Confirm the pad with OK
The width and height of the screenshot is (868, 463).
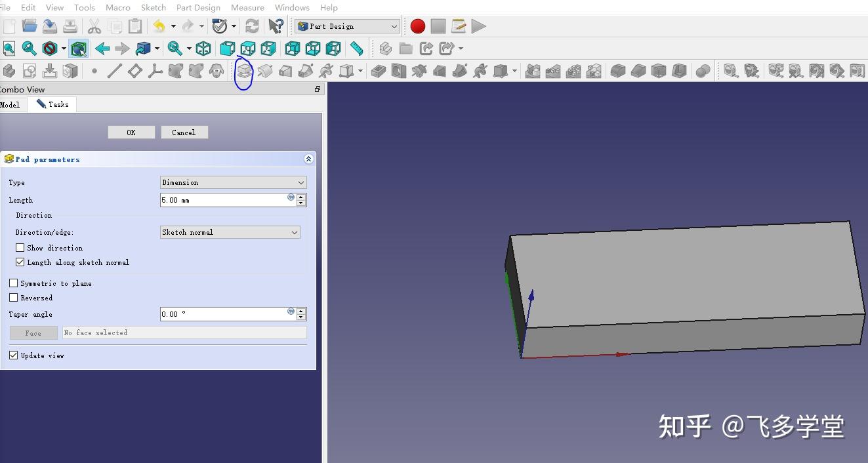131,132
